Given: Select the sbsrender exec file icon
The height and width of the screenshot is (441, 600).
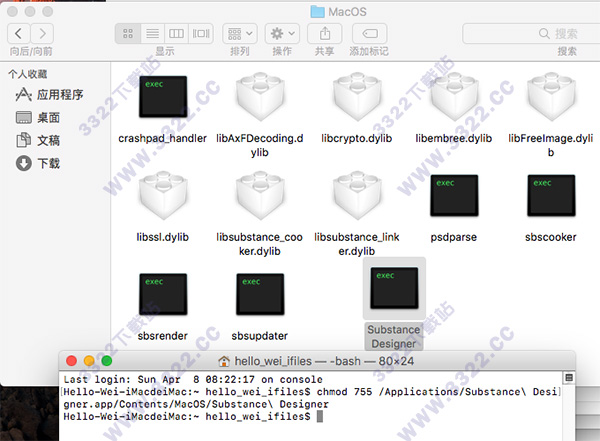Looking at the screenshot, I should coord(163,294).
